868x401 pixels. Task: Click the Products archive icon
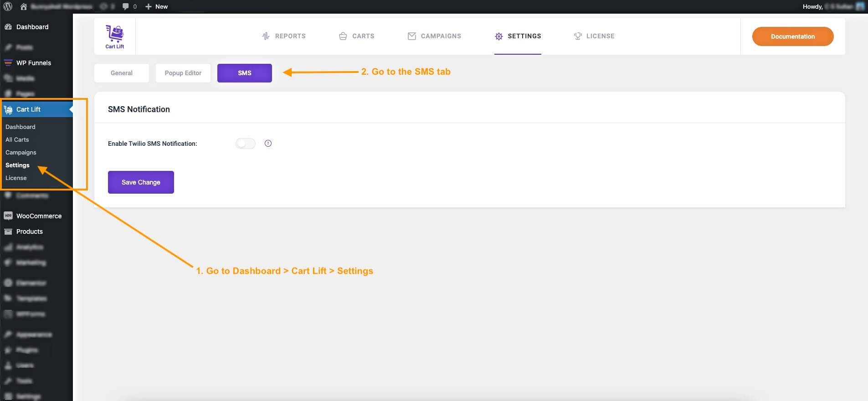[x=8, y=231]
